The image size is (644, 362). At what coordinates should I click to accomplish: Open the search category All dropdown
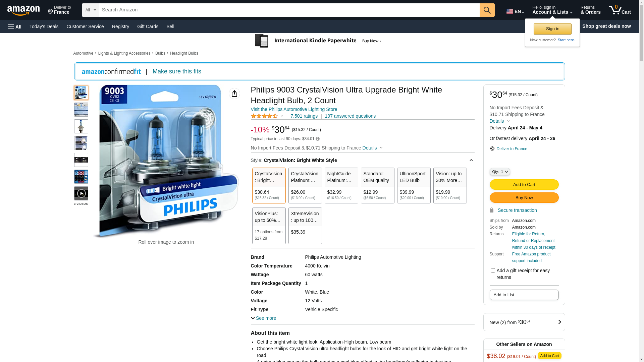[90, 10]
